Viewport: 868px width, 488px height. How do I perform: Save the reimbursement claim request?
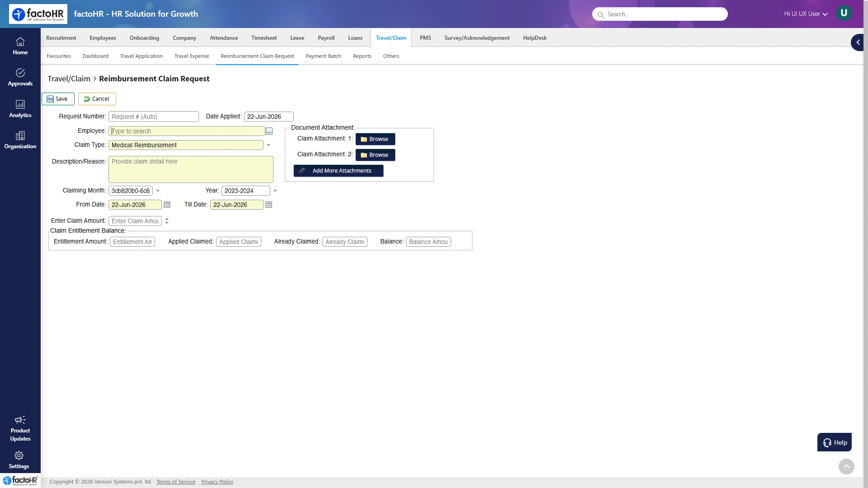tap(58, 99)
